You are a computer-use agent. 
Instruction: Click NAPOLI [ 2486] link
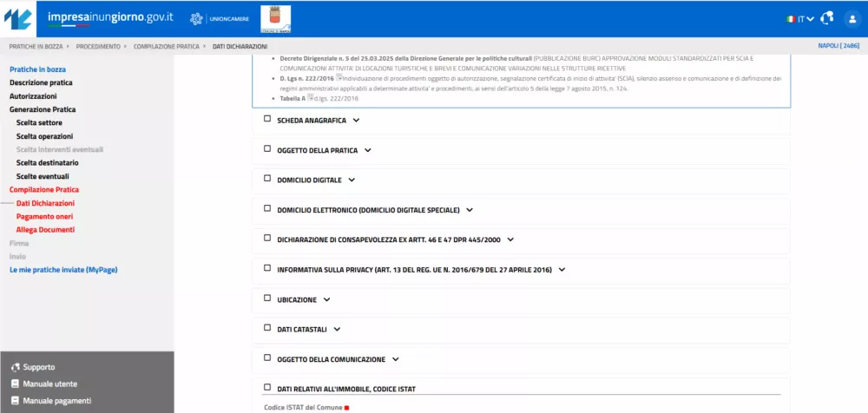(838, 46)
